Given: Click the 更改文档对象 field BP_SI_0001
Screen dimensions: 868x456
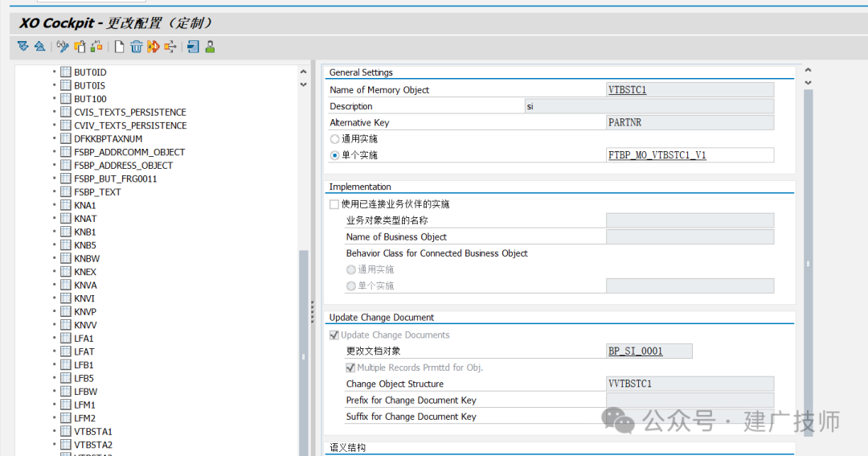Looking at the screenshot, I should pyautogui.click(x=649, y=351).
